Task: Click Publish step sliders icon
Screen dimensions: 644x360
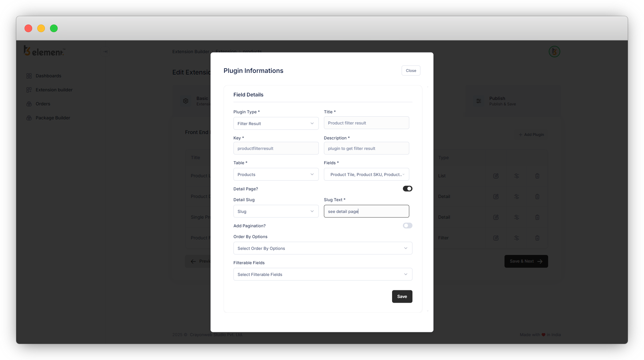Action: (479, 101)
